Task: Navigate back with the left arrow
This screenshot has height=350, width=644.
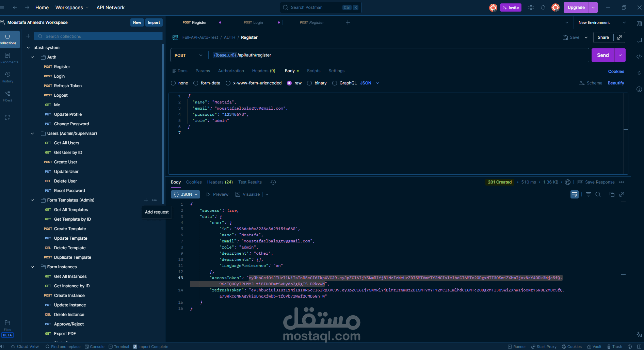Action: point(15,7)
